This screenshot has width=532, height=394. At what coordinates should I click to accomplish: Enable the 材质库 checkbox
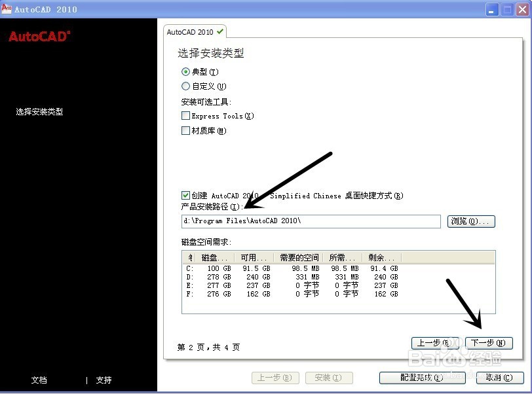coord(185,130)
